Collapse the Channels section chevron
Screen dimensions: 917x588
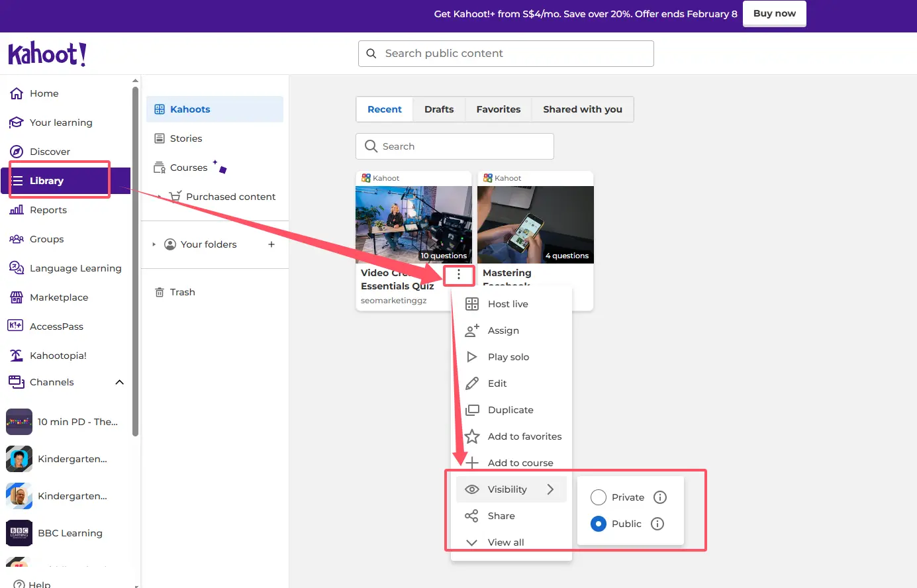point(120,382)
